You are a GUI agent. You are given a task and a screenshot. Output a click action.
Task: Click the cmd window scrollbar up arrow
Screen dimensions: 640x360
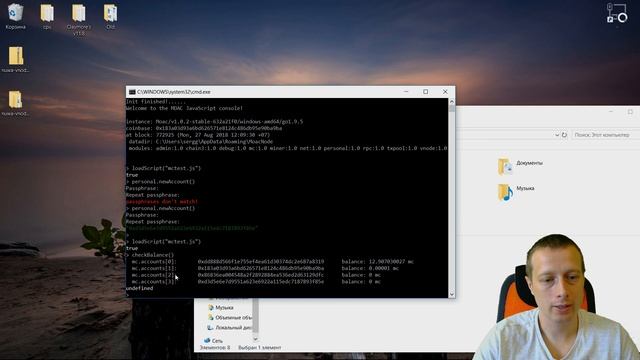point(451,101)
